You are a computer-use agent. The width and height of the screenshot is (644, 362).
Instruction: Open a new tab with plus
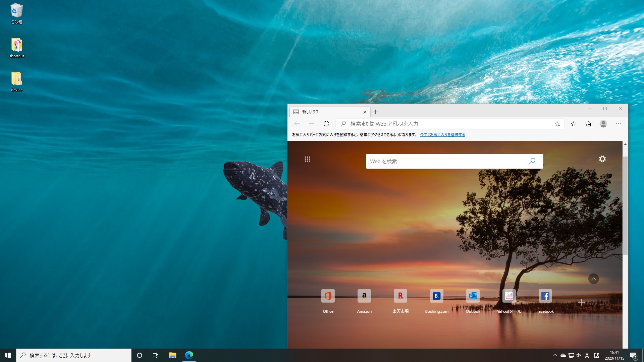pos(376,112)
